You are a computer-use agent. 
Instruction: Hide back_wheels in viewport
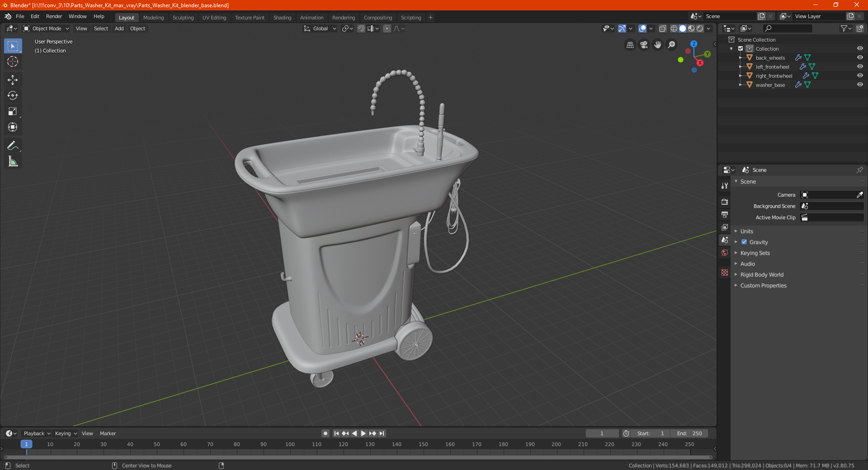[860, 57]
